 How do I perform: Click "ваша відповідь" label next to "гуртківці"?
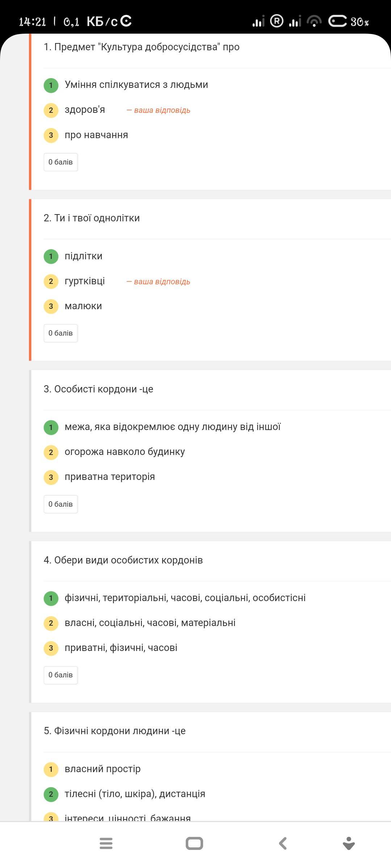pos(158,281)
